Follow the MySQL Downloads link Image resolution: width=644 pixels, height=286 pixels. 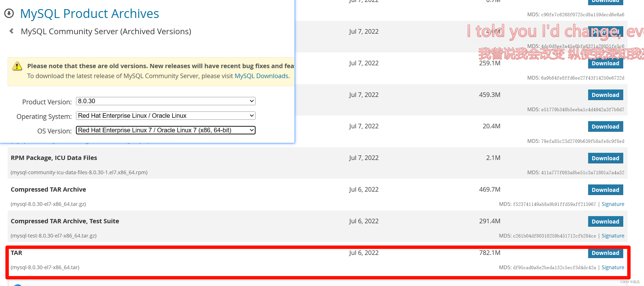[261, 76]
